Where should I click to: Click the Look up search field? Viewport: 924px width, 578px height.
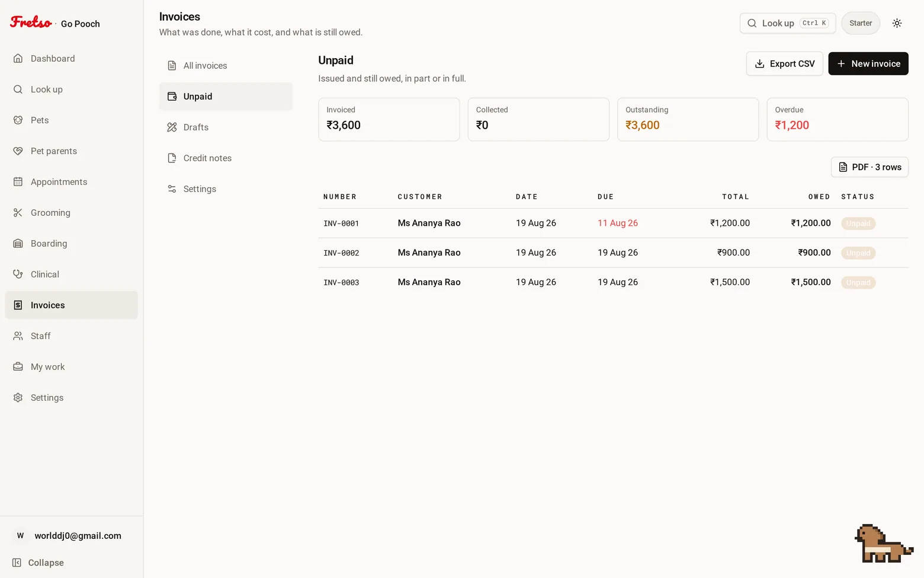click(788, 23)
